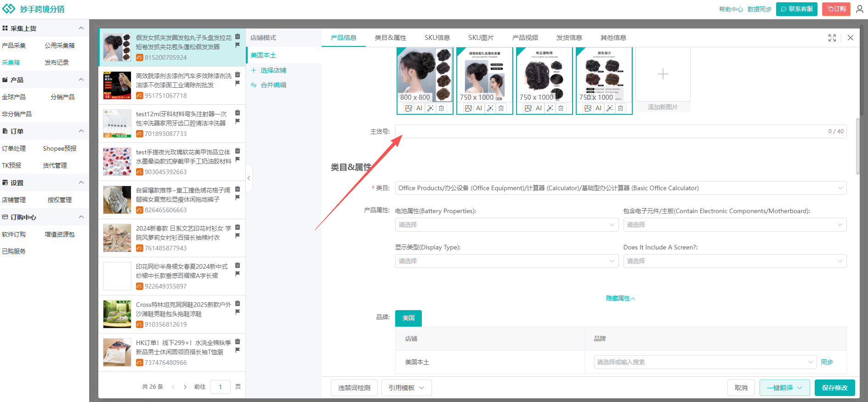Image resolution: width=868 pixels, height=402 pixels.
Task: Collapse the 订购中心 sidebar section
Action: (81, 217)
